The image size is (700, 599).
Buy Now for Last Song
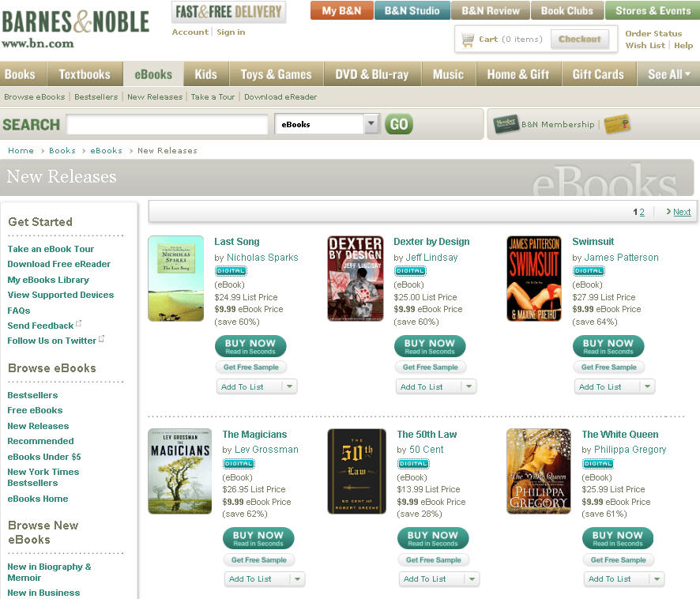pos(250,346)
